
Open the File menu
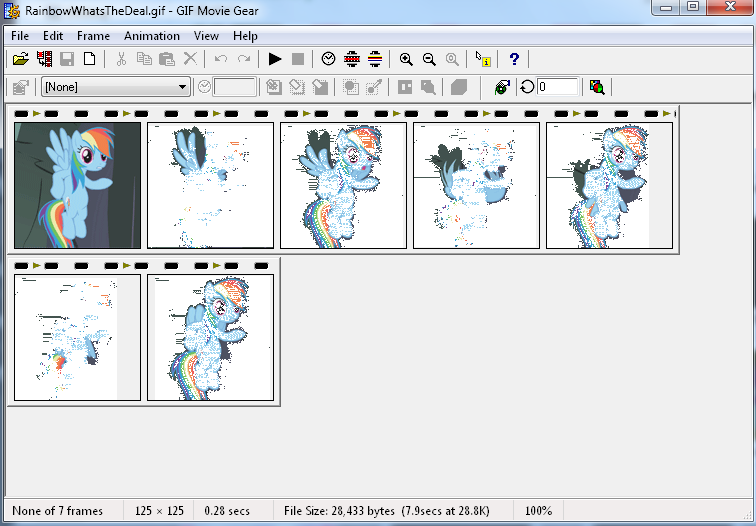(20, 36)
